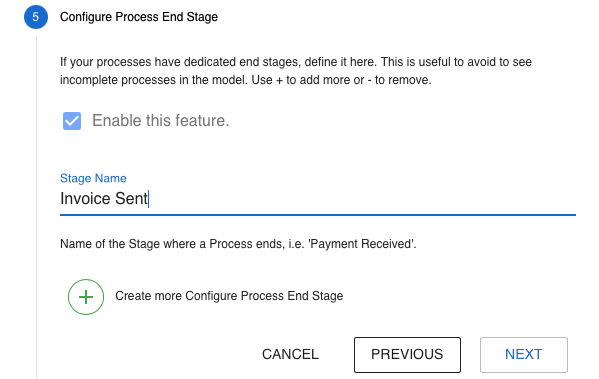Place cursor on the word Sent in field
The image size is (599, 379).
131,199
